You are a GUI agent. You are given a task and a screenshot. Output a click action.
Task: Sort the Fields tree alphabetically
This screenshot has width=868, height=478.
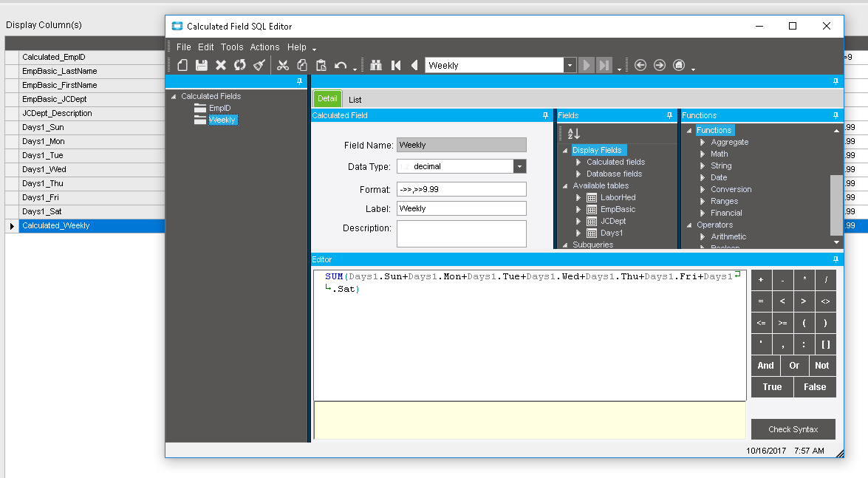pos(574,134)
